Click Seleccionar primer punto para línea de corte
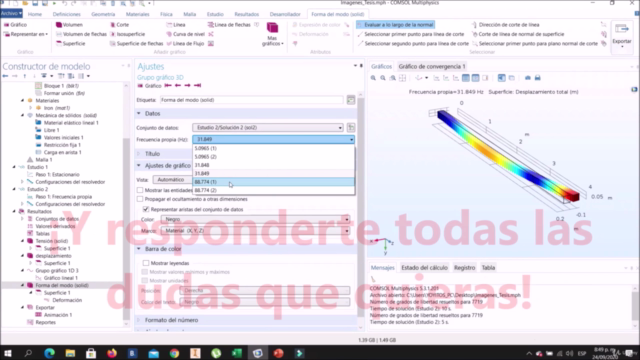Screen dimensions: 640x360 coord(411,34)
